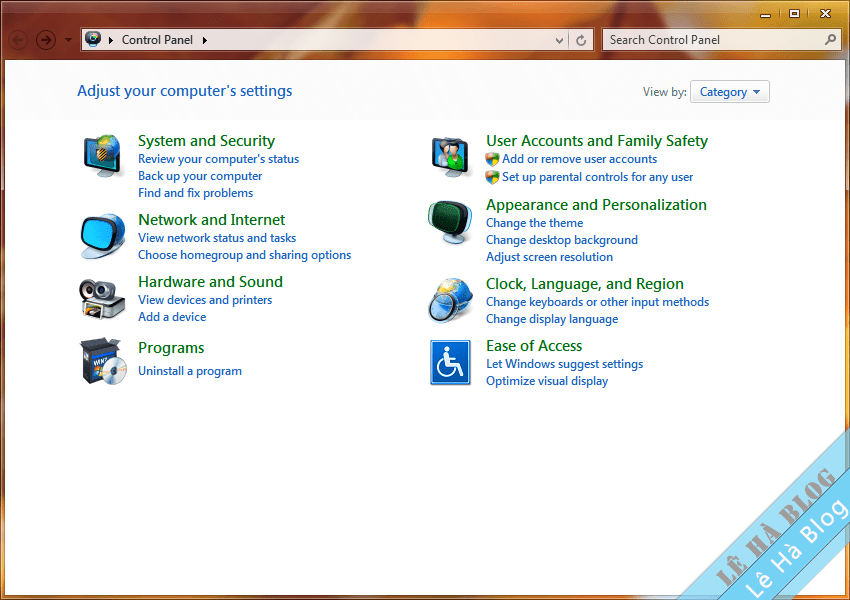Click Change keyboards or other input methods
The width and height of the screenshot is (850, 600).
pos(597,302)
